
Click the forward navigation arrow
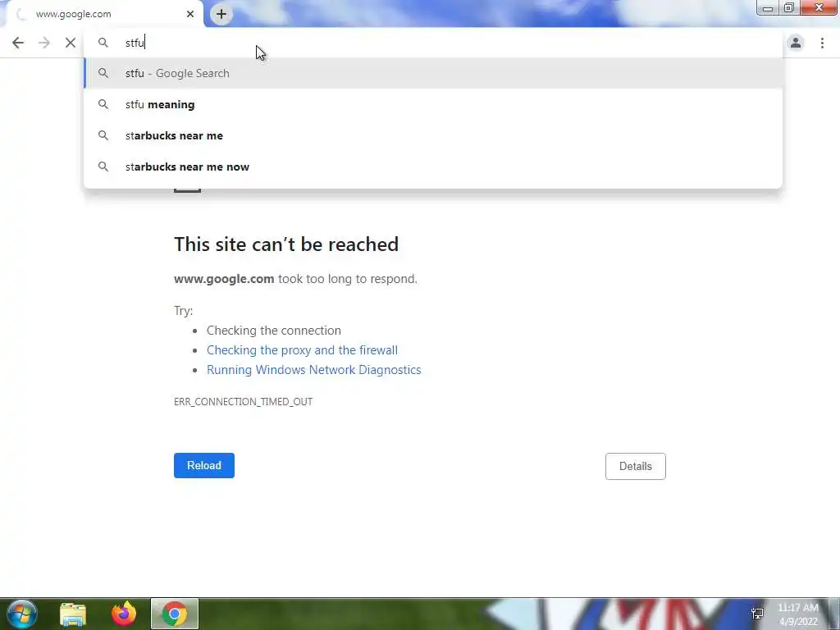[x=44, y=43]
